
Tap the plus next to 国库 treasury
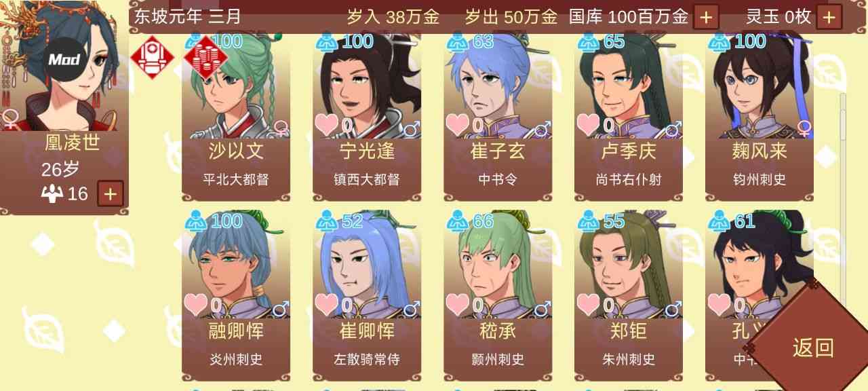tap(706, 17)
